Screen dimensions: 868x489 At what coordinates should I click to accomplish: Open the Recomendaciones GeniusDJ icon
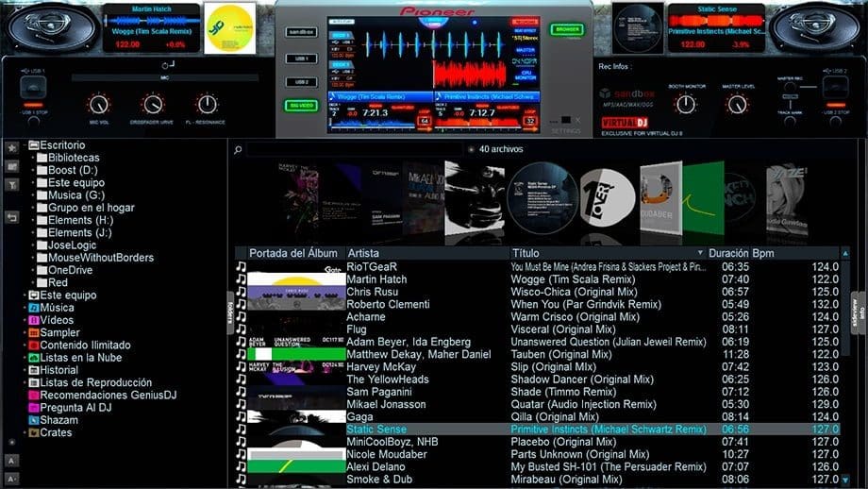34,396
